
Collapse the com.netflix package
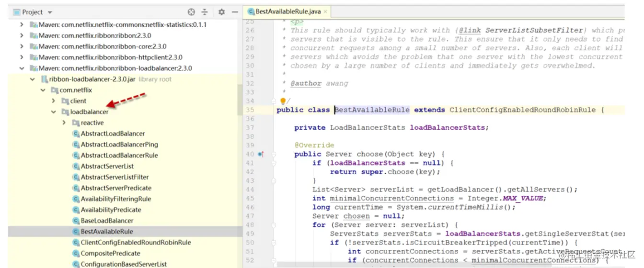coord(43,90)
